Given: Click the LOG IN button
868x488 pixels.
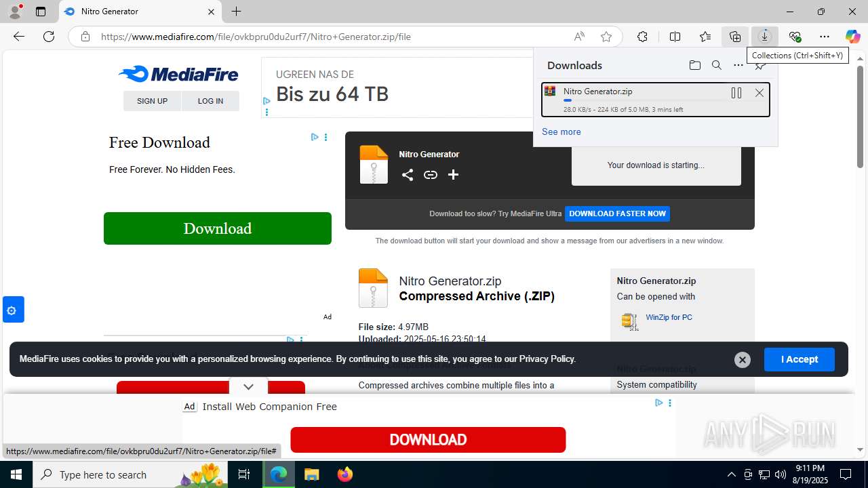Looking at the screenshot, I should click(210, 101).
